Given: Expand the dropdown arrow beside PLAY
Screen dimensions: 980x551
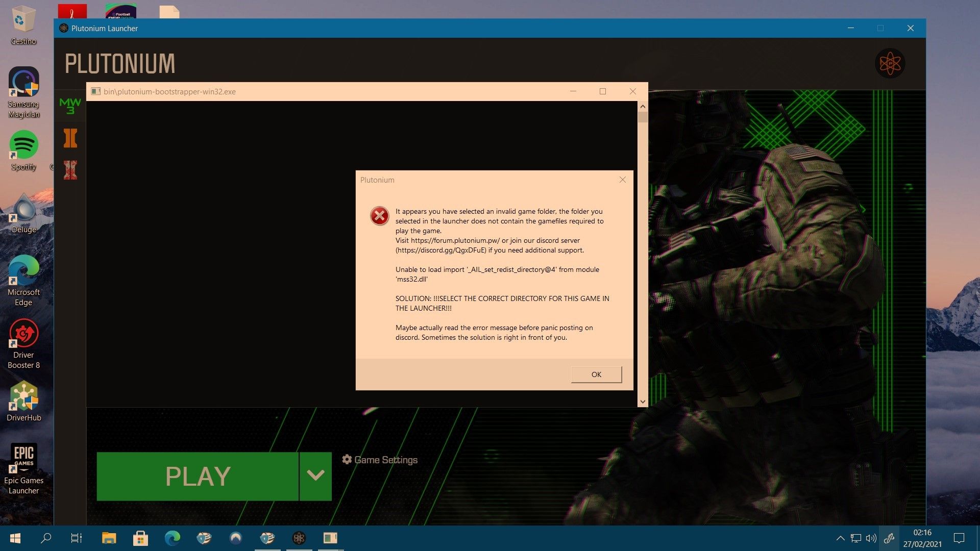Looking at the screenshot, I should coord(315,476).
